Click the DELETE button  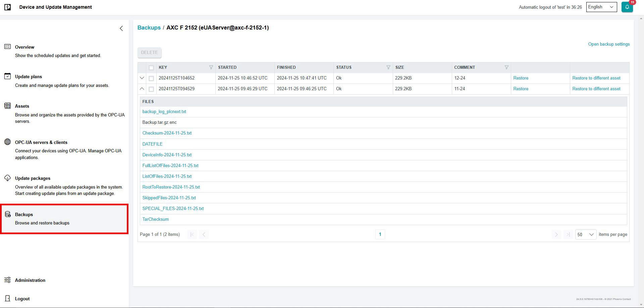(x=149, y=53)
